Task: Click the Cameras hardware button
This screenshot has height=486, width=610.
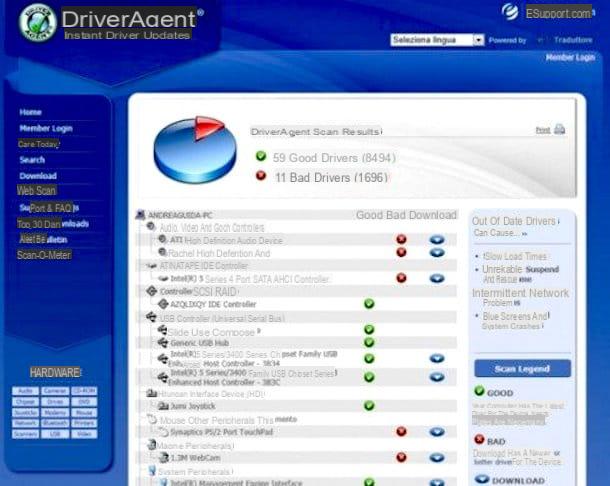Action: click(55, 391)
